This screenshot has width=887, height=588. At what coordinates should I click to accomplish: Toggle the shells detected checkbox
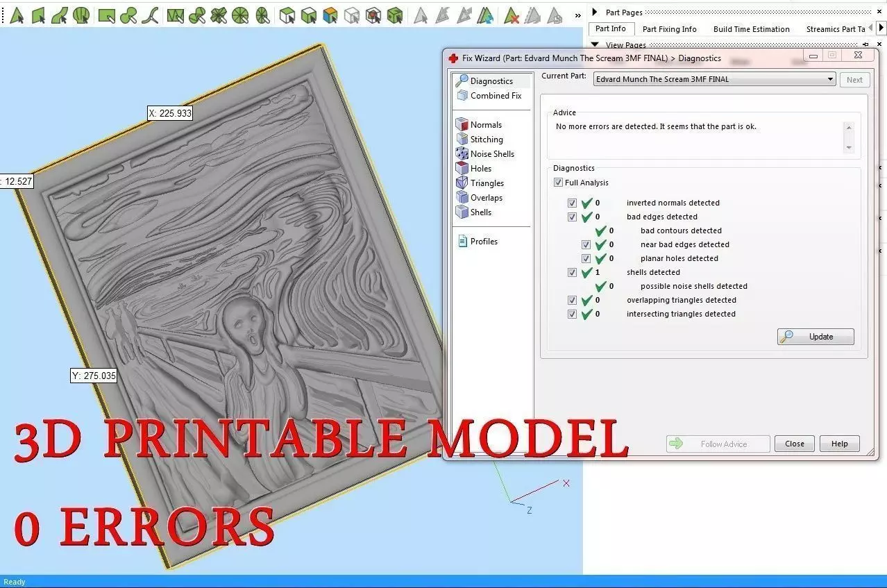pos(572,272)
